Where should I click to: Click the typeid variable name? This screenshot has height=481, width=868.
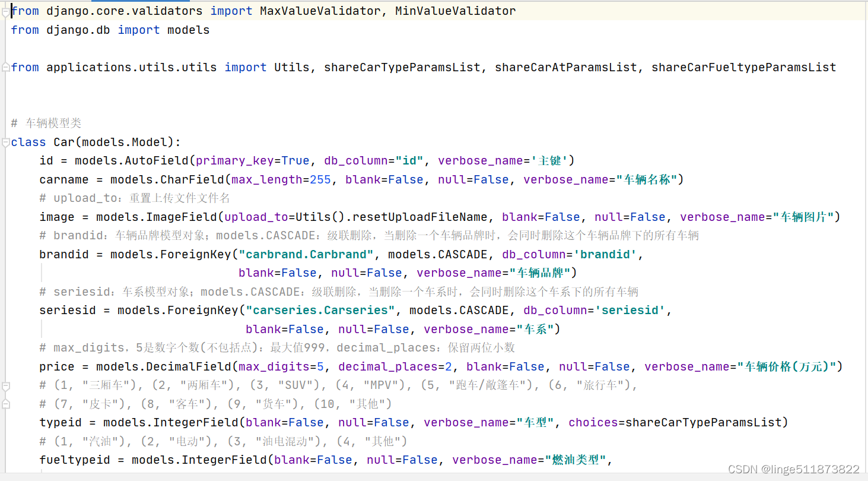click(61, 422)
